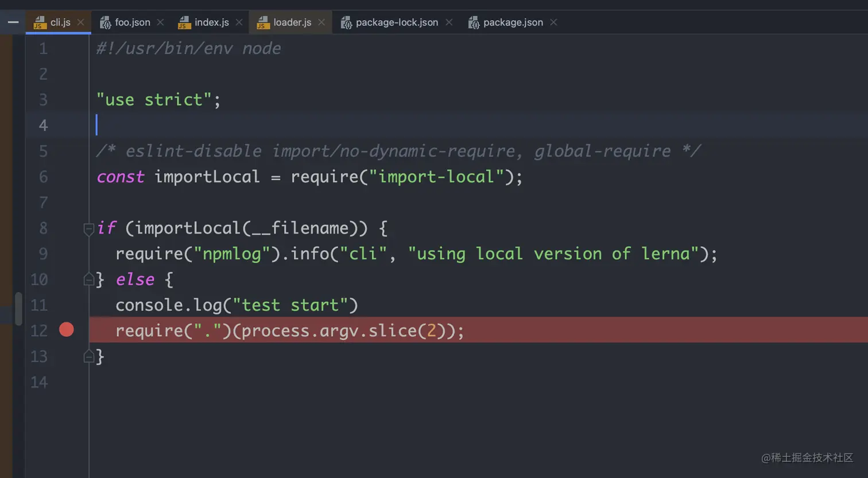Close the package.json tab
The image size is (868, 478).
pyautogui.click(x=553, y=22)
